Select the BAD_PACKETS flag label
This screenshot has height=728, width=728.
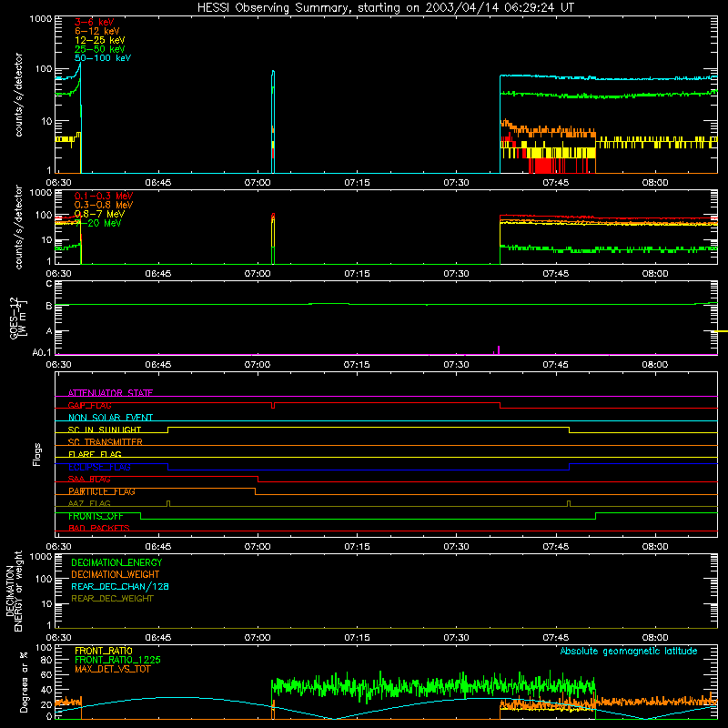99,529
